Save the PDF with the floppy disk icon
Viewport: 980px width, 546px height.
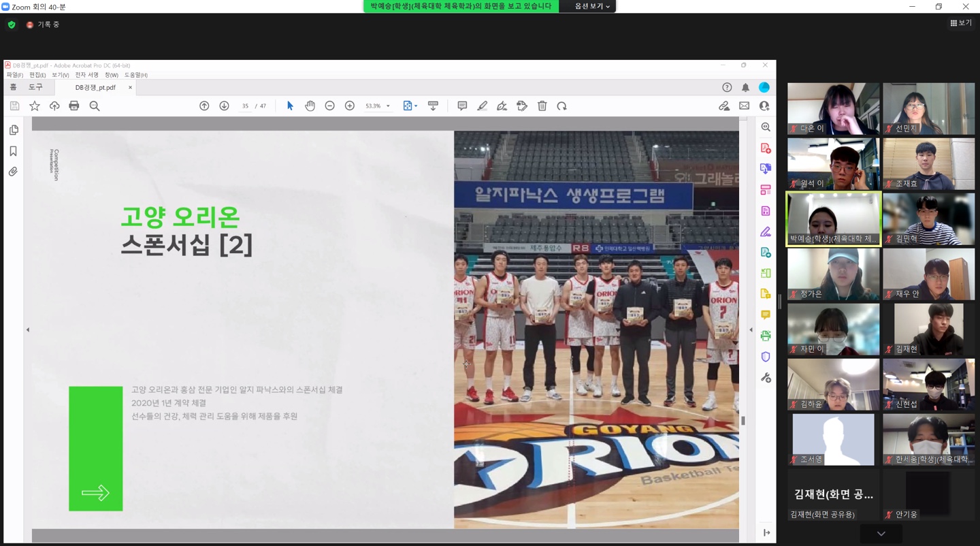point(14,106)
